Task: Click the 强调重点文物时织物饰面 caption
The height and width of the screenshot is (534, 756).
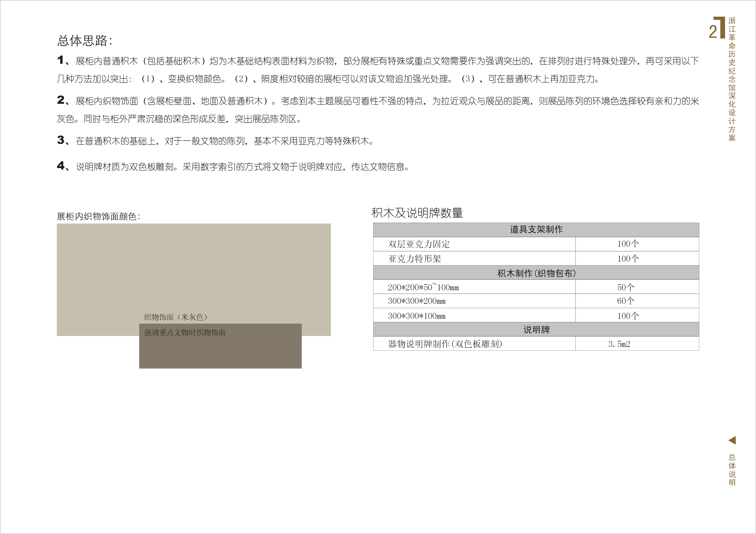Action: (x=185, y=333)
